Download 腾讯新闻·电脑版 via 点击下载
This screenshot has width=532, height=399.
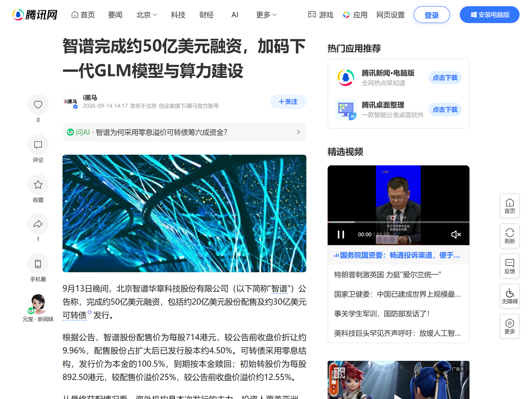point(445,77)
